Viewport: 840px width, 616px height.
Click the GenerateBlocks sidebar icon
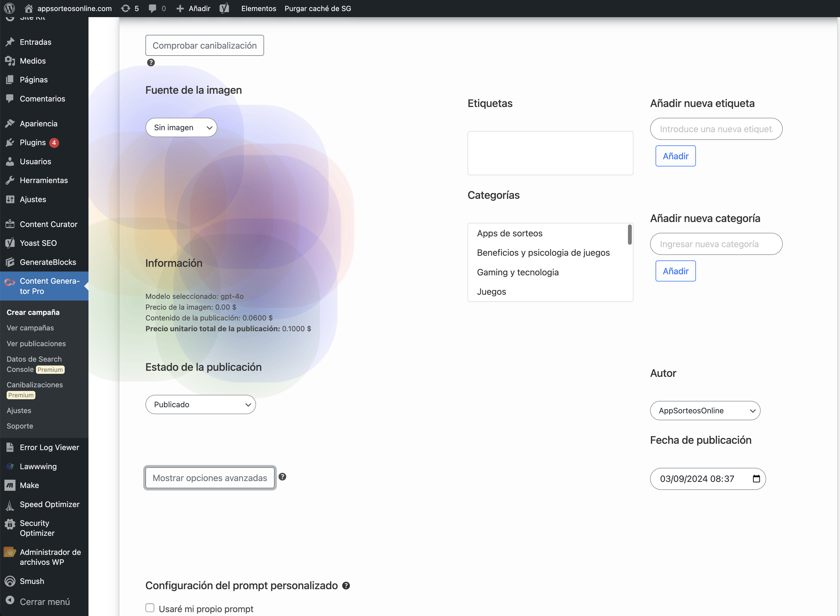10,262
